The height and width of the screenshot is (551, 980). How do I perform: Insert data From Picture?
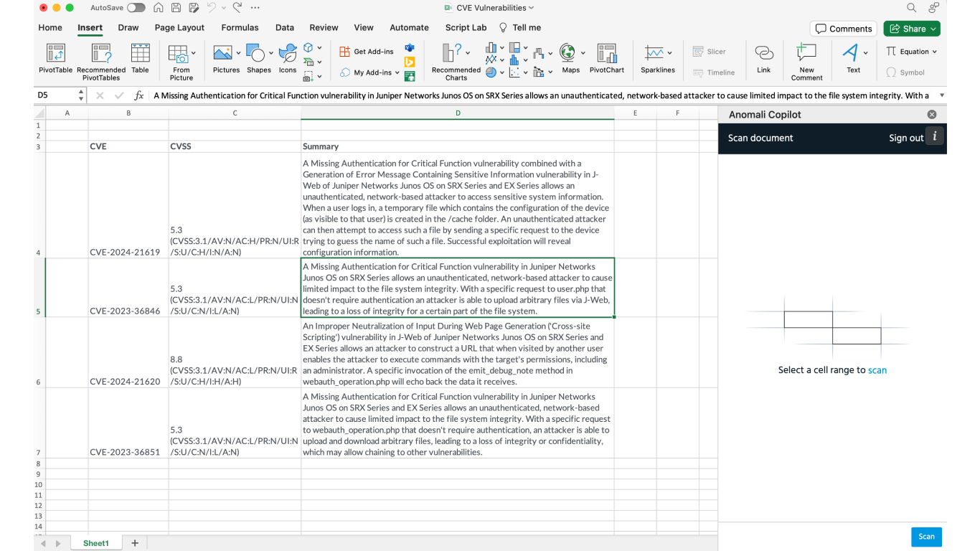[x=182, y=62]
